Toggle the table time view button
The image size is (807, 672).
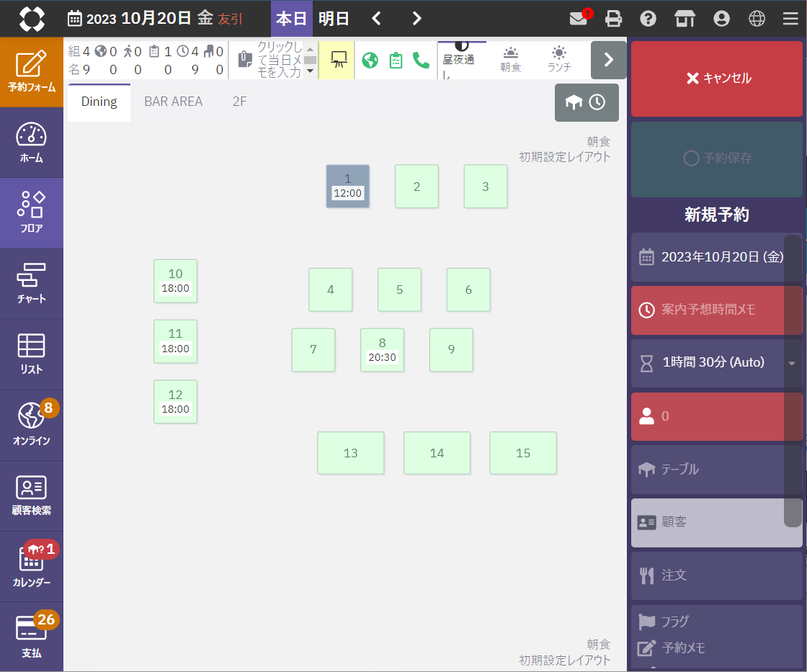[x=587, y=102]
